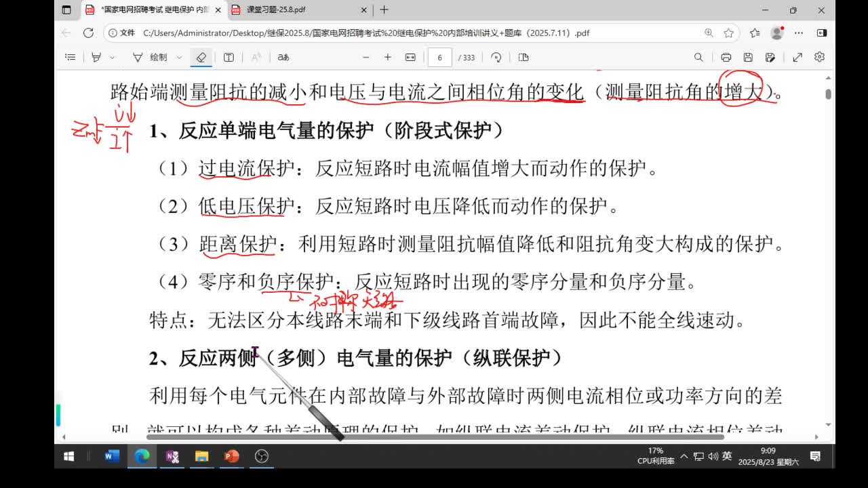Rotate the PDF page
Image resolution: width=868 pixels, height=488 pixels.
[496, 58]
